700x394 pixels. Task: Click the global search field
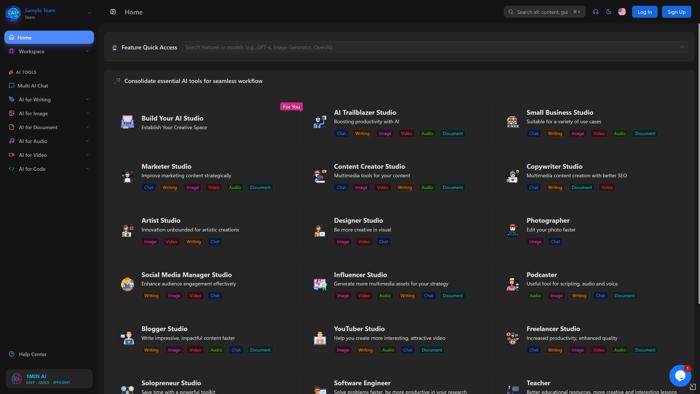pos(544,12)
